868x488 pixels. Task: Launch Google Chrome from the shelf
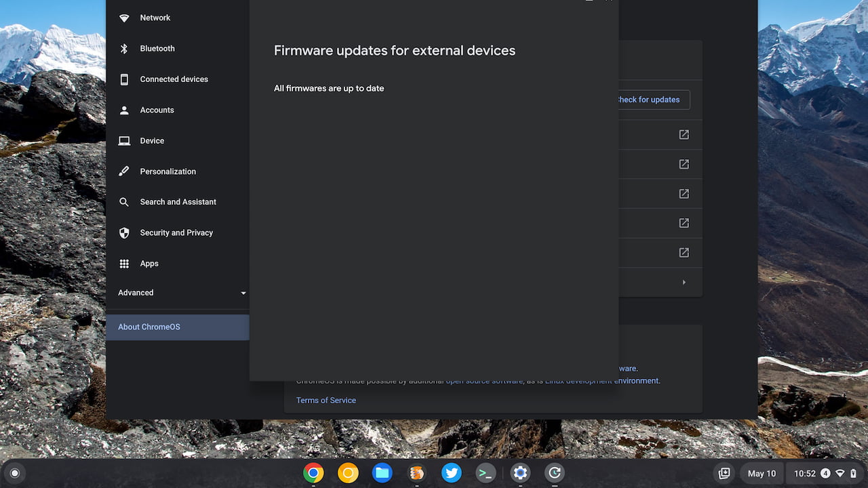pos(313,473)
